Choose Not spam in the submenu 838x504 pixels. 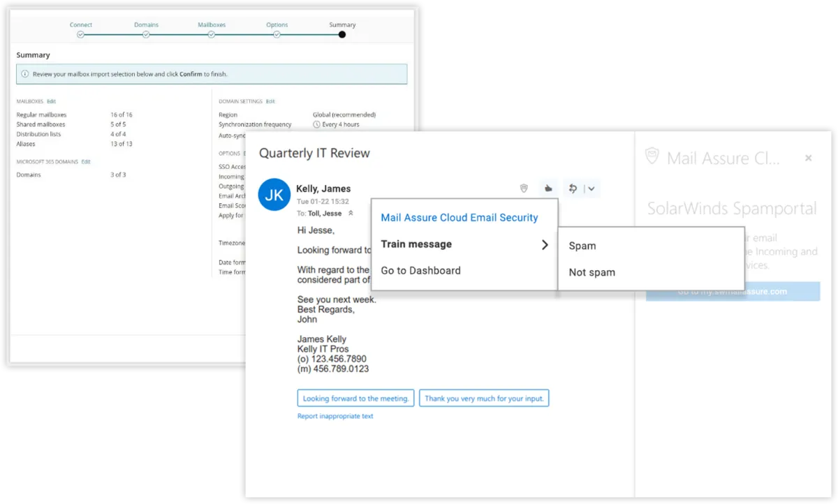pos(592,272)
